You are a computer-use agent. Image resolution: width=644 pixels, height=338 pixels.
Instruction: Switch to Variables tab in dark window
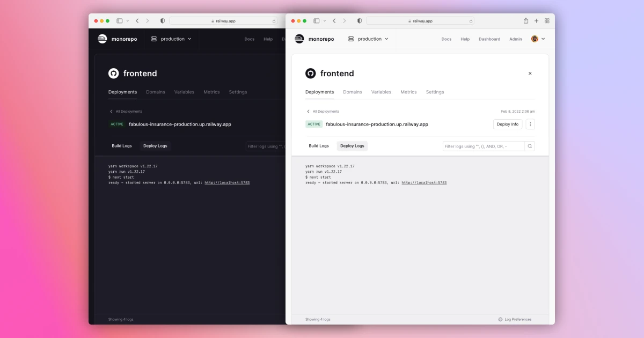tap(184, 92)
